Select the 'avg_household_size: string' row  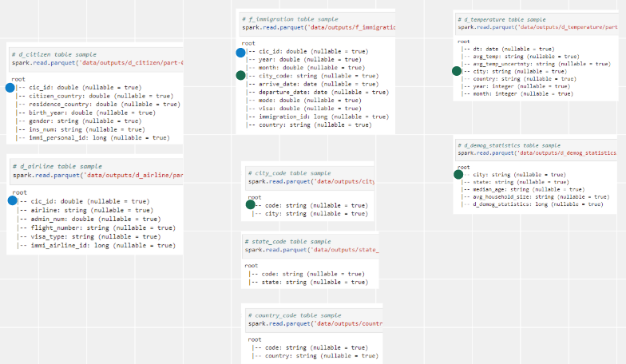pyautogui.click(x=537, y=196)
